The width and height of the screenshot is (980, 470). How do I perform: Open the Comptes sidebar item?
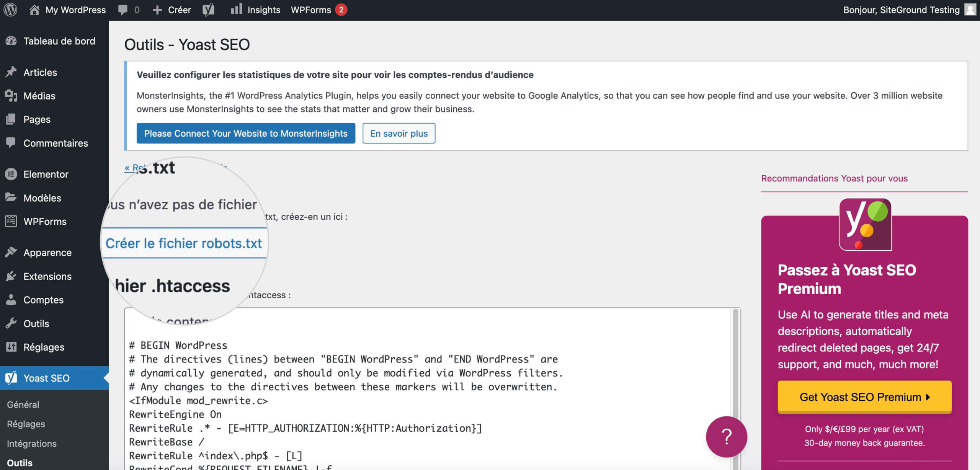(x=54, y=300)
